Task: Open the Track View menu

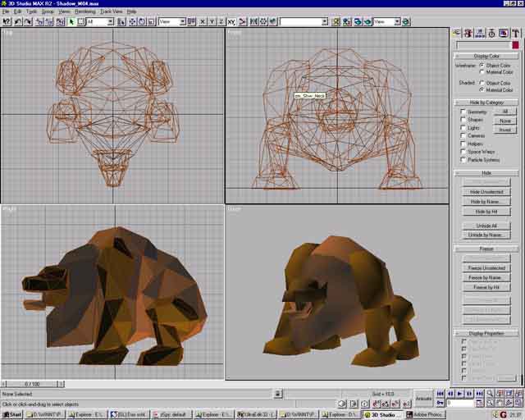Action: pos(111,11)
